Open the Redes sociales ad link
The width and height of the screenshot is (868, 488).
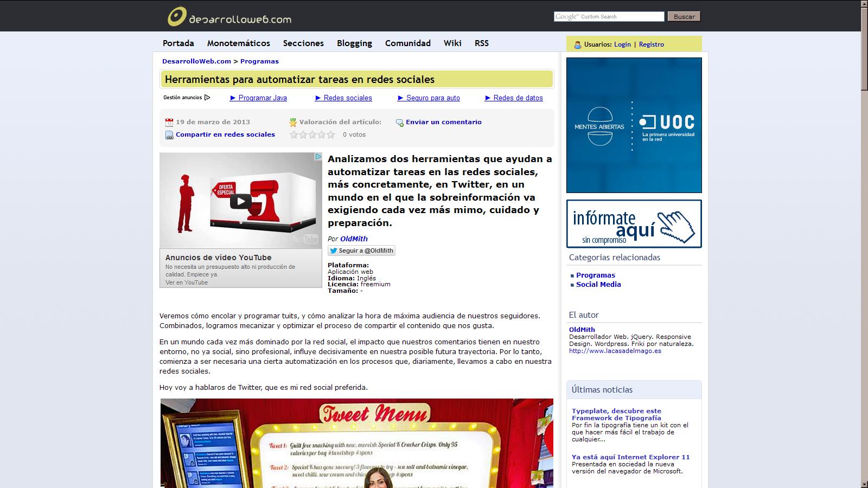point(343,98)
